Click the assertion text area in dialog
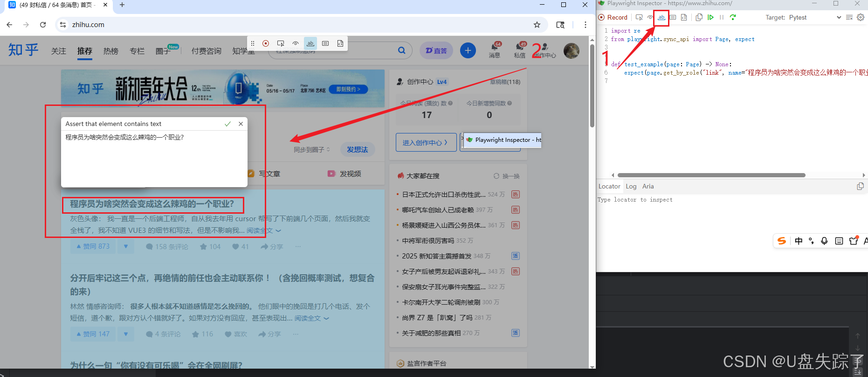 [154, 159]
